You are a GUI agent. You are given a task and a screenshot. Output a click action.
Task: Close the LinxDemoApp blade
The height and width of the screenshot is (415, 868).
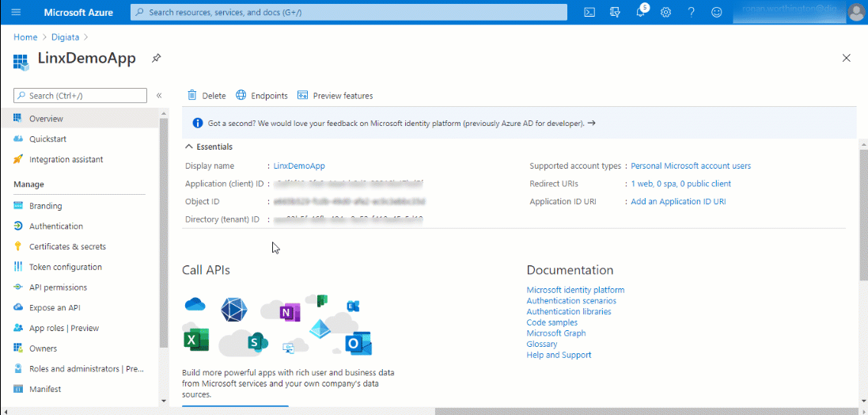pyautogui.click(x=846, y=58)
